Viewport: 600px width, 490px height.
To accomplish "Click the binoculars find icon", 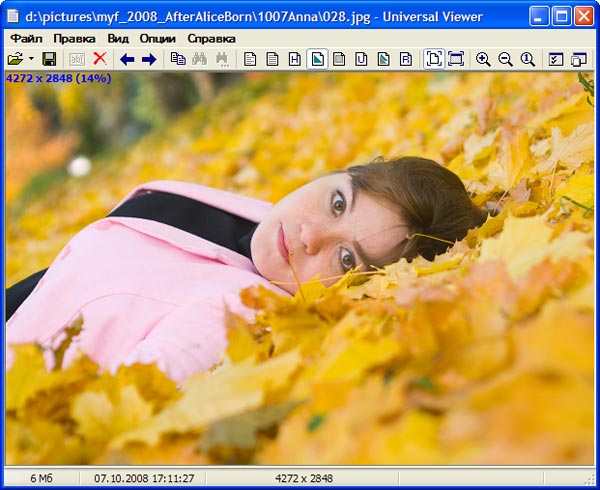I will click(199, 59).
